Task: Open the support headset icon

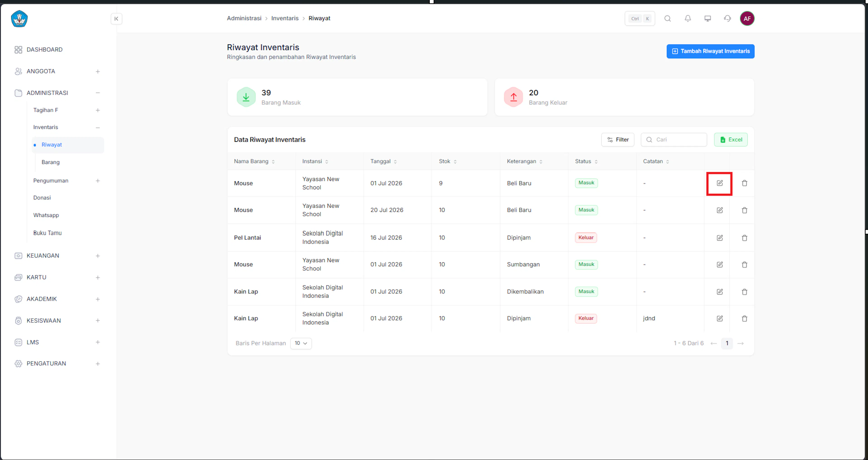Action: click(727, 19)
